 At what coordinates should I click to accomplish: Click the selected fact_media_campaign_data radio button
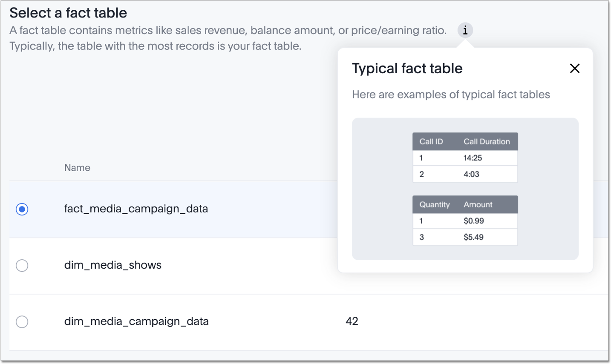[22, 209]
